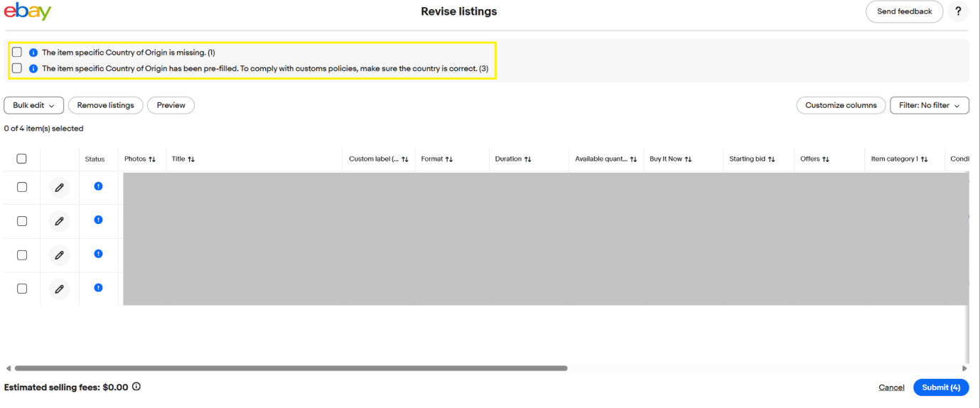Click the pencil edit icon in third row
This screenshot has height=408, width=980.
[60, 255]
